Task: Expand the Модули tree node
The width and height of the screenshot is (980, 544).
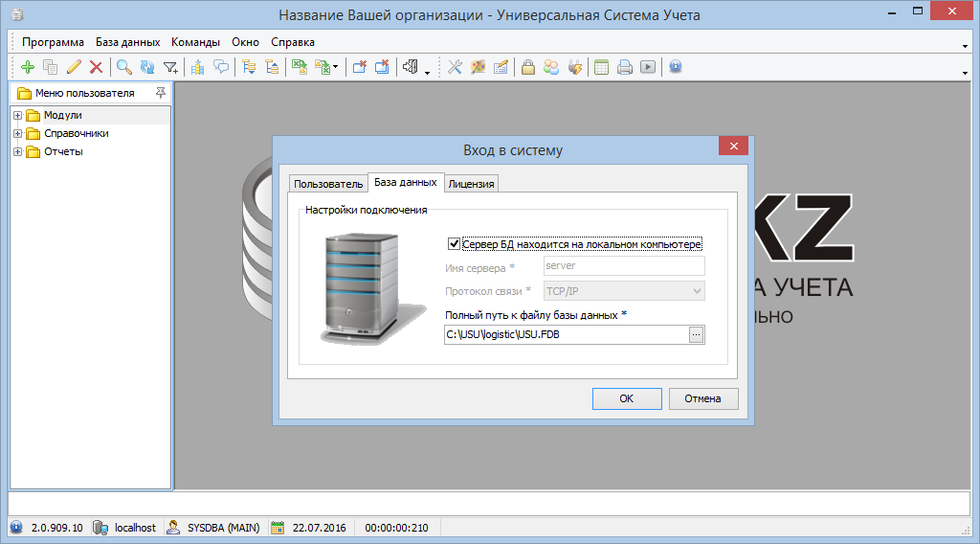Action: tap(18, 116)
